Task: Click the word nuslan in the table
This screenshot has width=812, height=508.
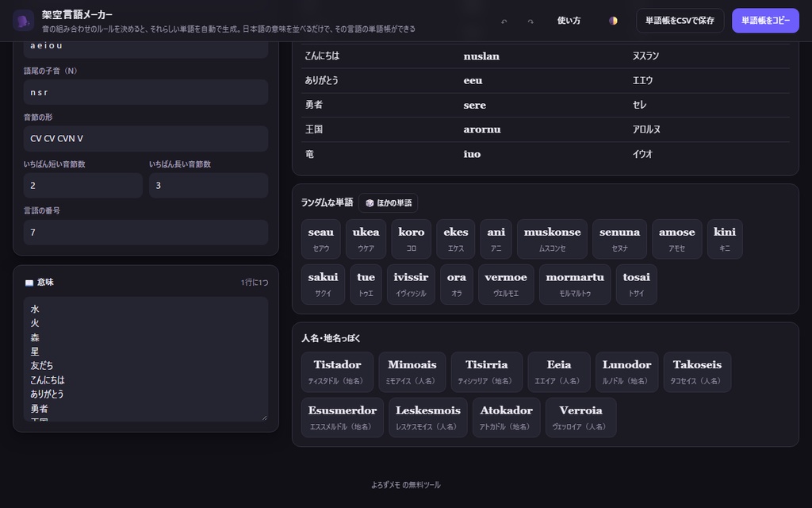Action: [x=481, y=56]
